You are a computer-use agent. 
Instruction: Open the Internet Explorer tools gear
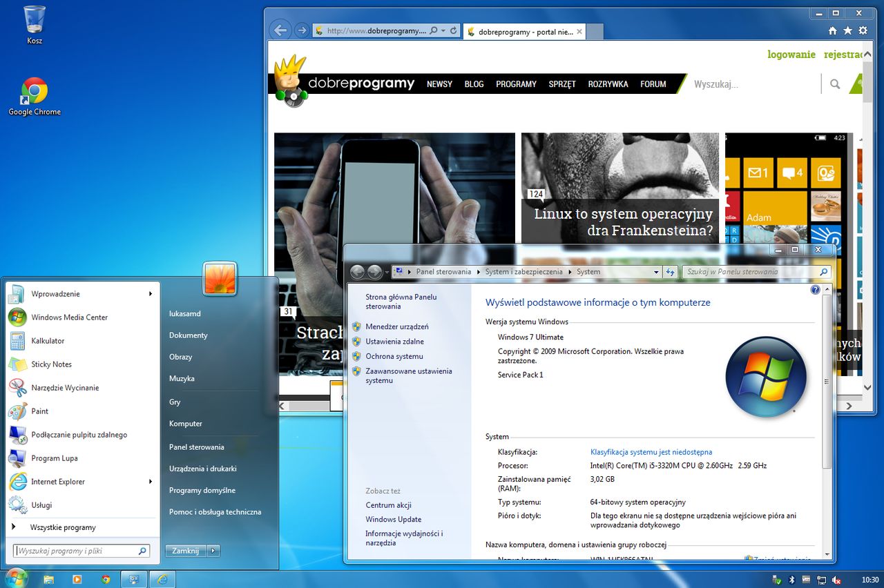pos(863,31)
